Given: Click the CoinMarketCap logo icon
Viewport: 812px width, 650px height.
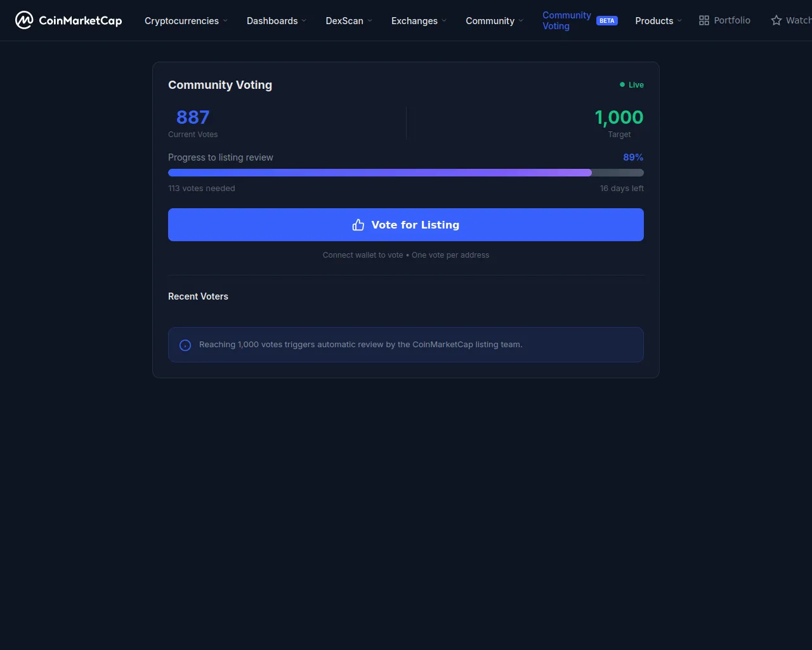Looking at the screenshot, I should point(24,20).
